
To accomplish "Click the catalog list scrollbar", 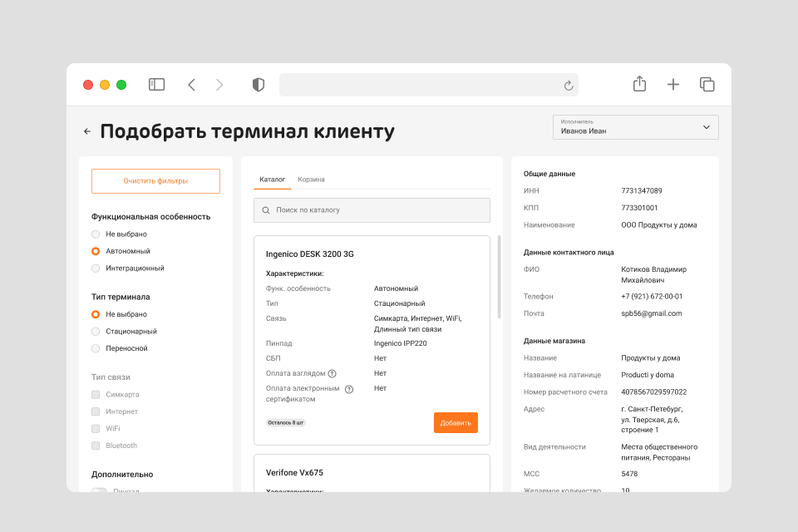I will [500, 277].
